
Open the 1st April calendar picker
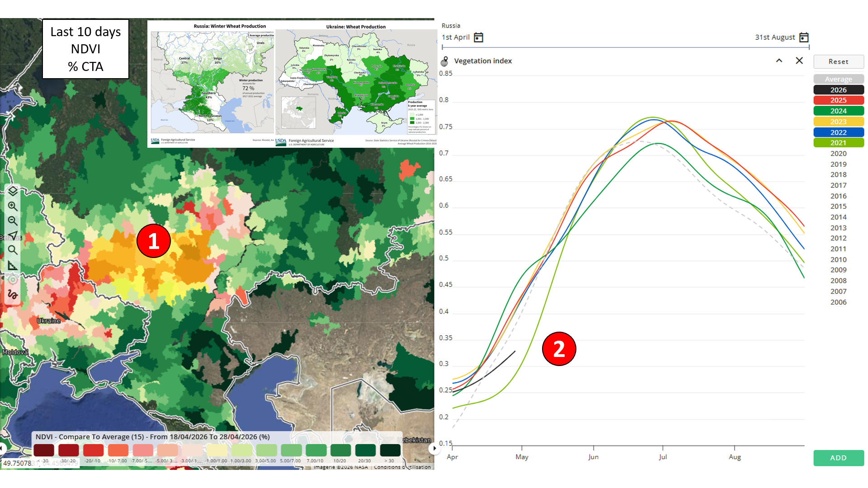[478, 38]
